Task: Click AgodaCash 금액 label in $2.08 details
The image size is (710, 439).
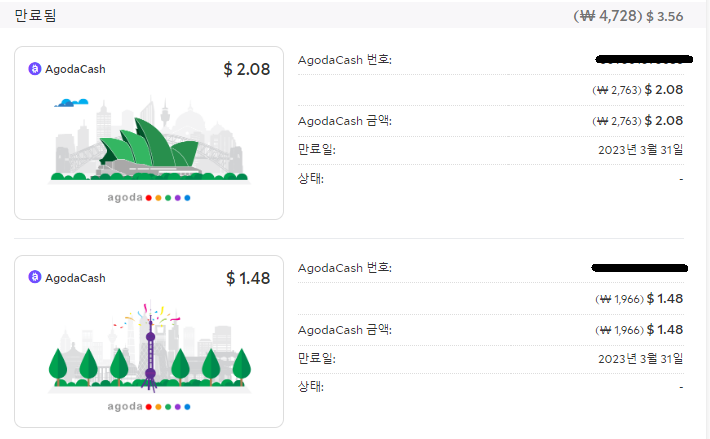Action: (345, 121)
